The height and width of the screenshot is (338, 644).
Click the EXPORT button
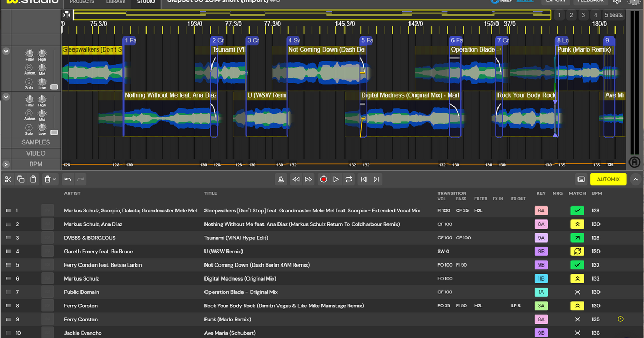point(555,2)
